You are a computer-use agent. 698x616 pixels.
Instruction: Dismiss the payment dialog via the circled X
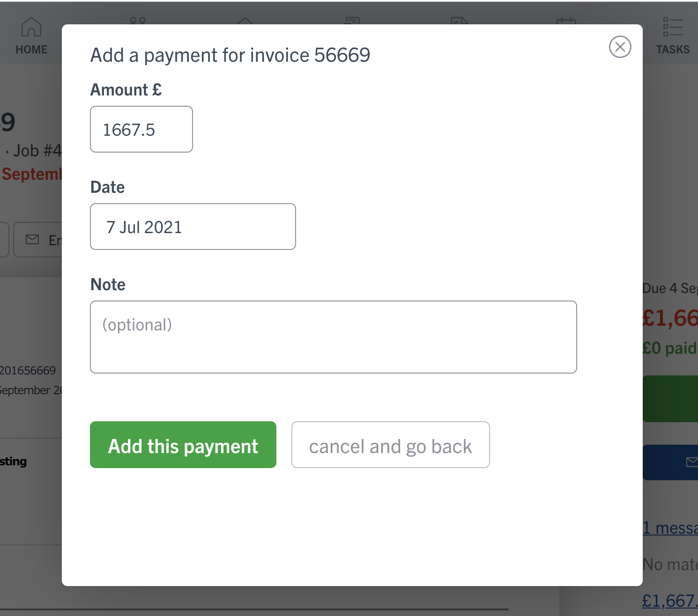(x=620, y=47)
